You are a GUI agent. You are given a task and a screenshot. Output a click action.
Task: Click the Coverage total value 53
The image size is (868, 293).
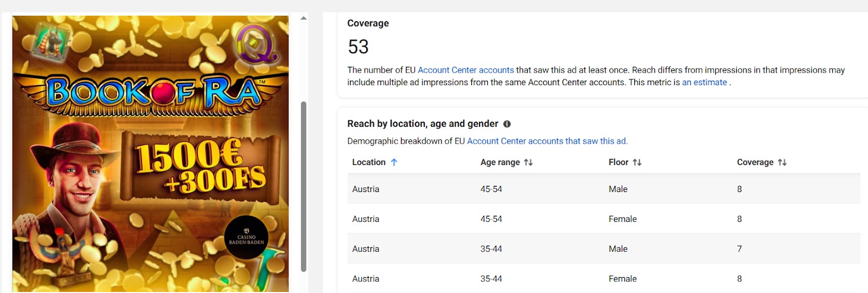tap(358, 47)
